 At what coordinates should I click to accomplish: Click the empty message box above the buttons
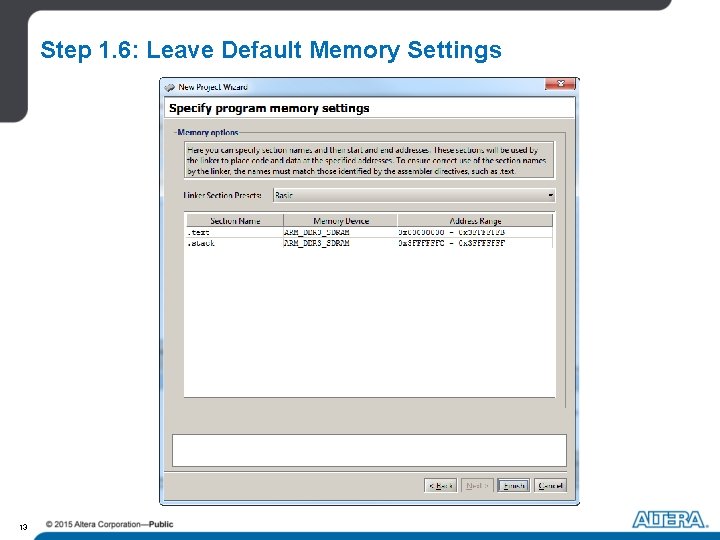point(369,450)
